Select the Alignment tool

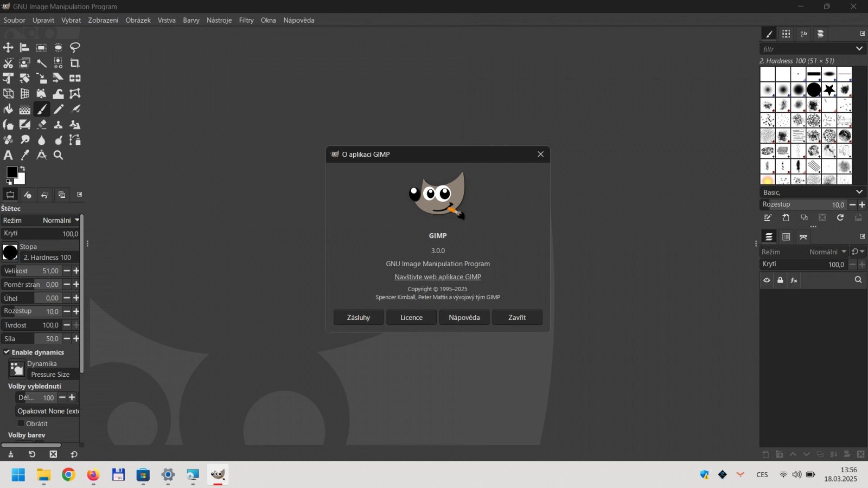pos(24,48)
